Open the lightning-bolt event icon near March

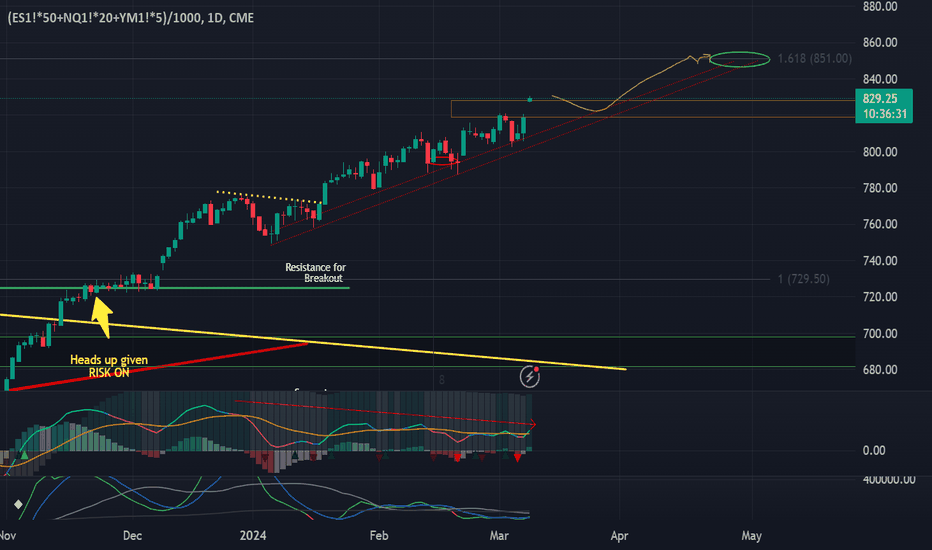(x=529, y=376)
